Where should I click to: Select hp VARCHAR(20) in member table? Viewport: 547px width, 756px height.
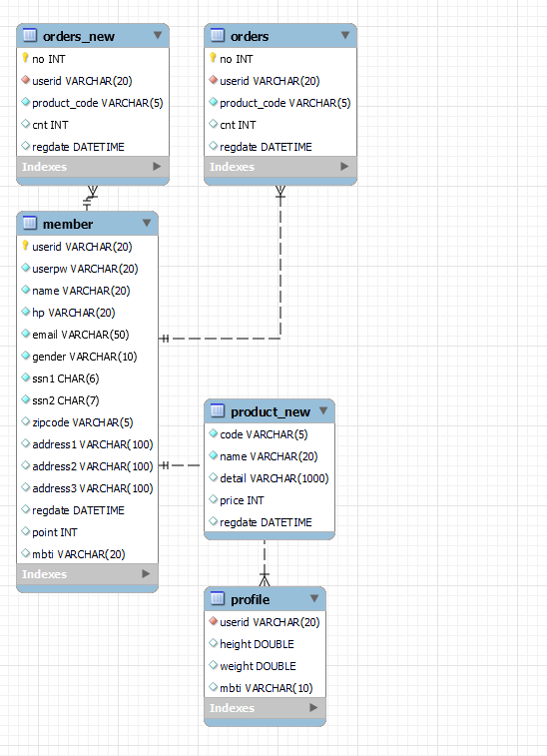point(73,313)
